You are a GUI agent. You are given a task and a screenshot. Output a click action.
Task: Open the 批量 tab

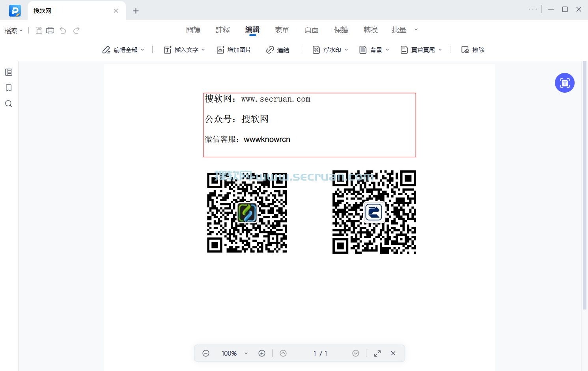click(x=399, y=30)
